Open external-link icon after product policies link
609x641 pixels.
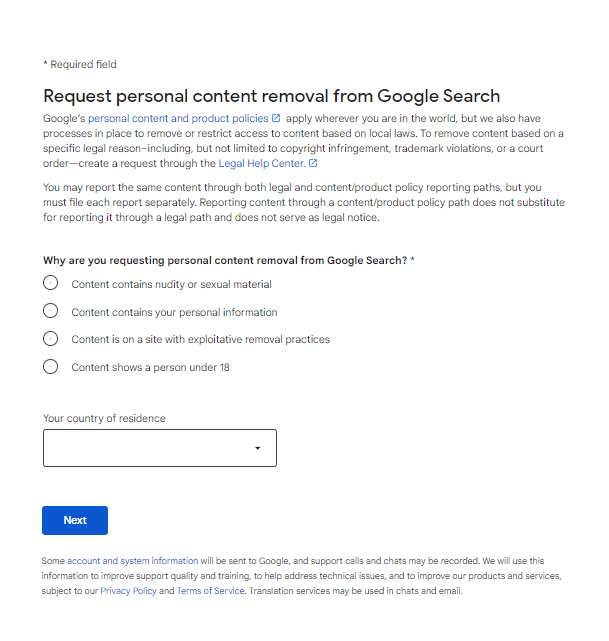pyautogui.click(x=276, y=118)
